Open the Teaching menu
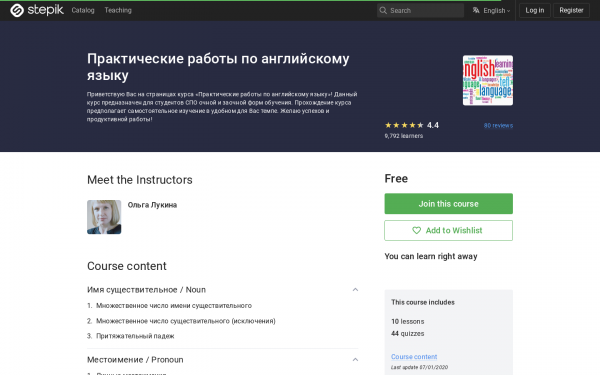The image size is (600, 375). 118,10
